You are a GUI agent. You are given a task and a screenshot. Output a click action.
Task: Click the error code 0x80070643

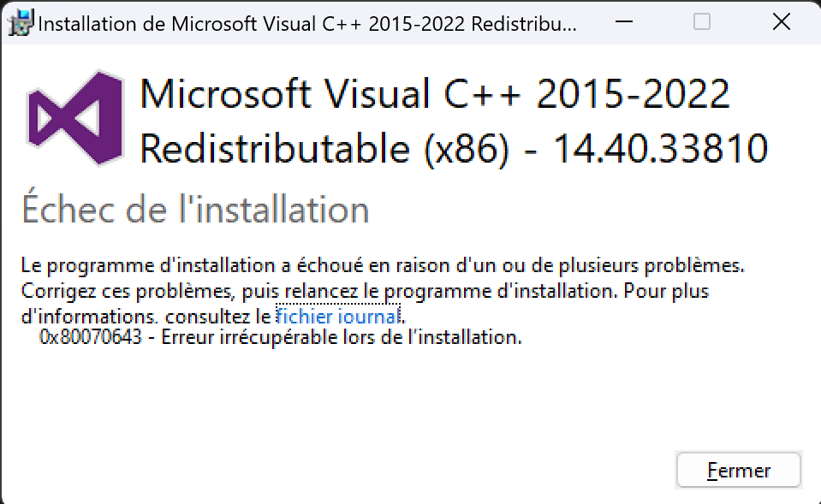point(91,336)
